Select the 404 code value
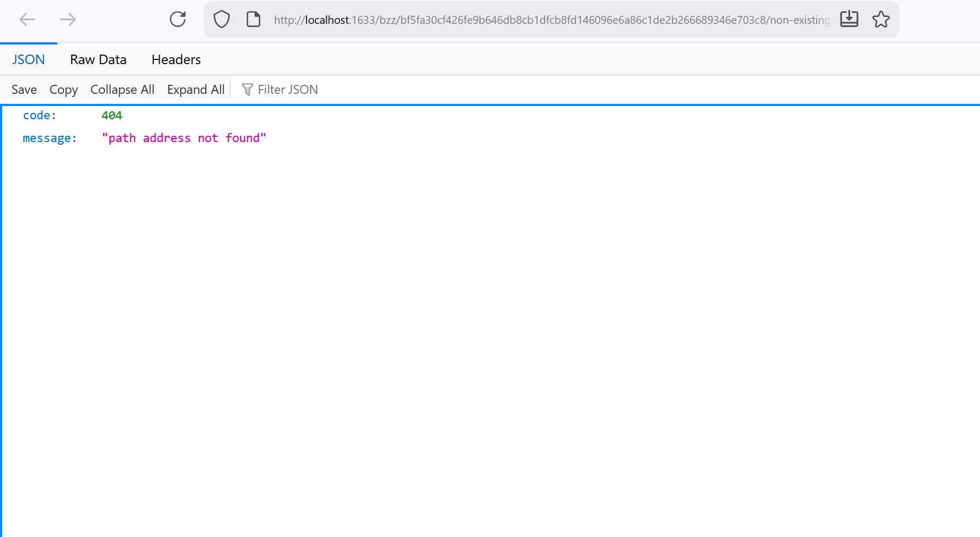980x537 pixels. point(112,115)
